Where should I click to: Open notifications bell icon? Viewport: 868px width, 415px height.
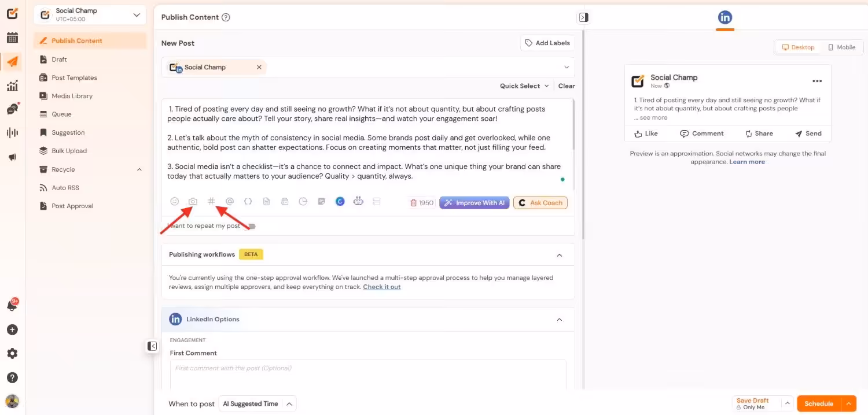12,305
